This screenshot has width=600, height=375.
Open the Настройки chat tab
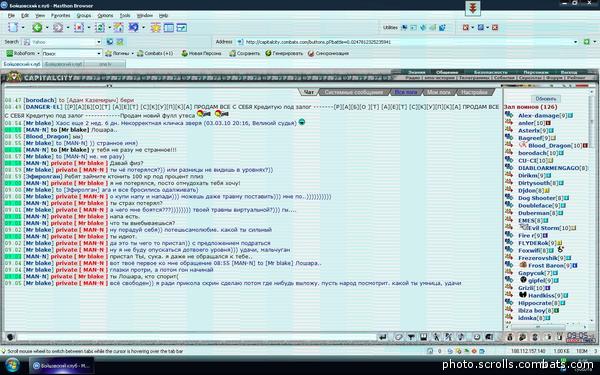pos(474,92)
